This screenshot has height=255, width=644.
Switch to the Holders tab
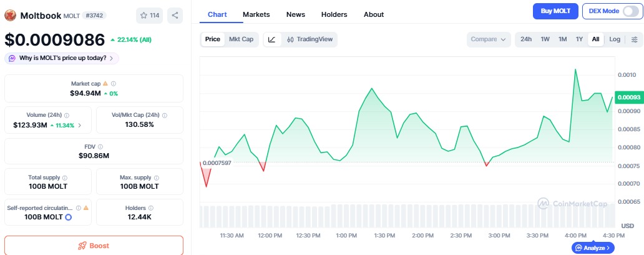coord(334,14)
